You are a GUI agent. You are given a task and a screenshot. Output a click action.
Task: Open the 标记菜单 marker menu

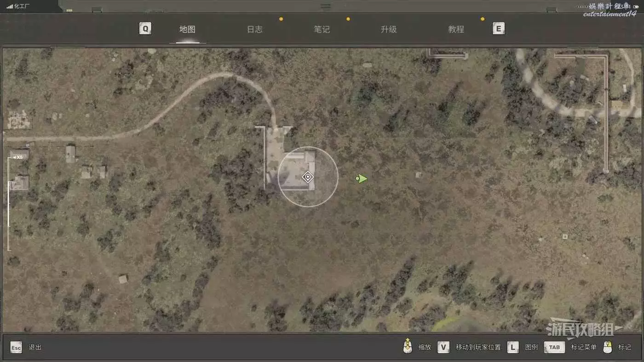583,347
